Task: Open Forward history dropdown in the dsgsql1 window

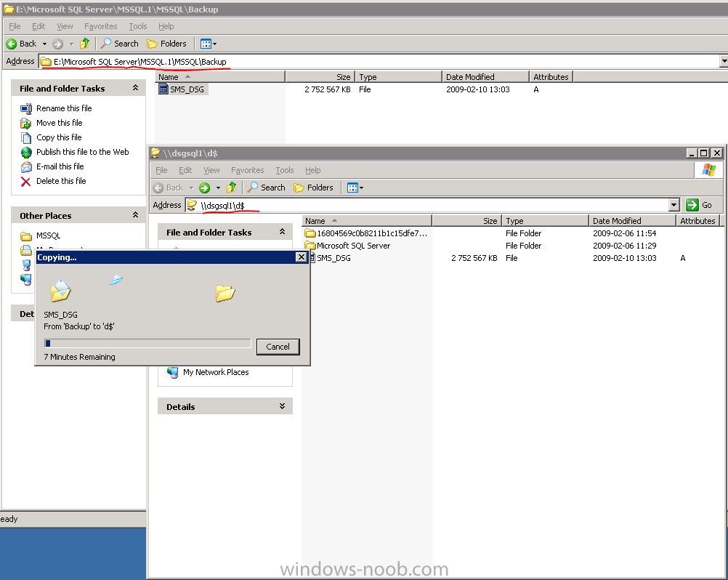Action: (218, 188)
